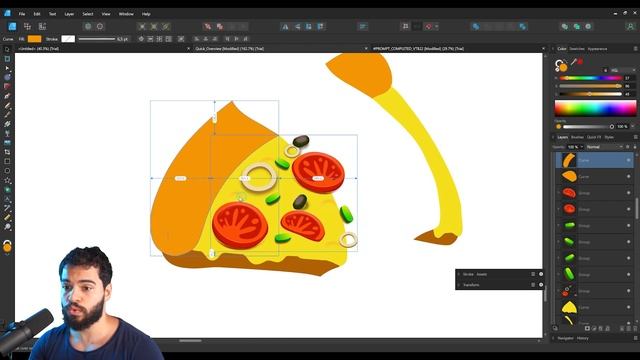Select the Color Picker tool in left toolbar
Viewport: 640px width, 360px height.
coord(7,208)
